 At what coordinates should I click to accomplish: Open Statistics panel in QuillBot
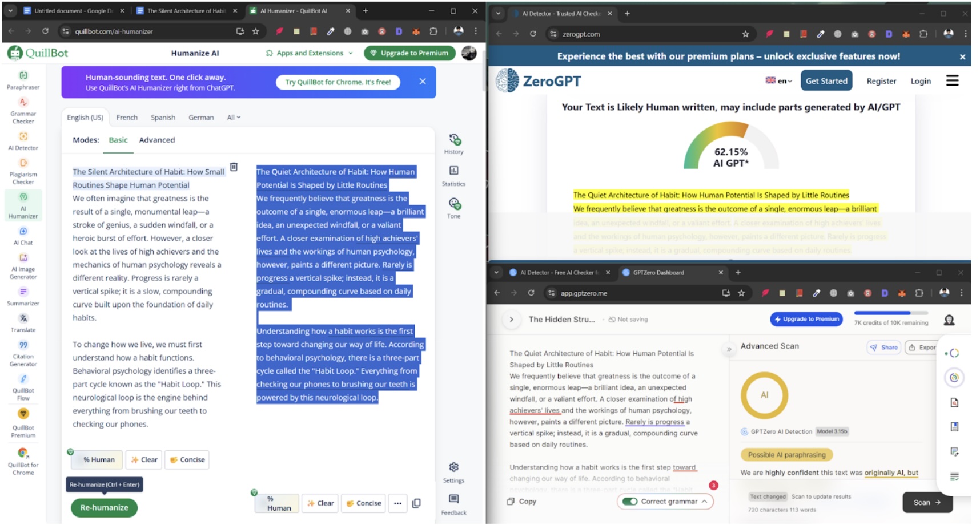coord(454,176)
